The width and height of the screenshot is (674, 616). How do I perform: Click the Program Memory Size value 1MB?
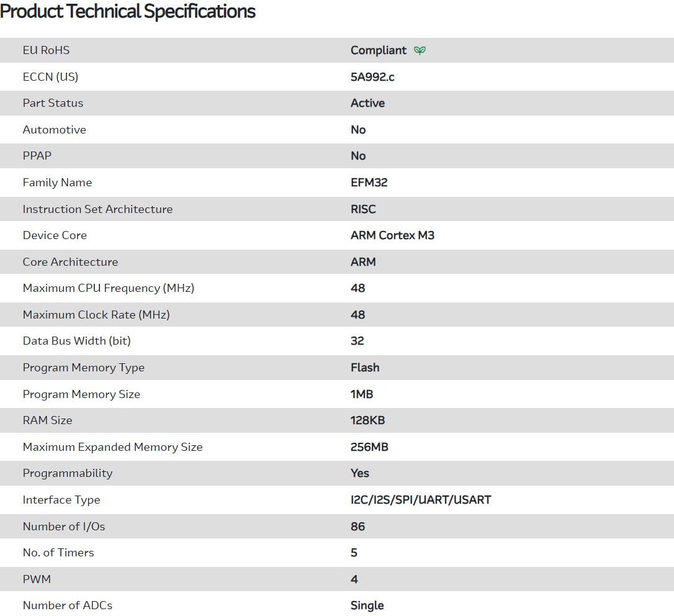pos(362,394)
